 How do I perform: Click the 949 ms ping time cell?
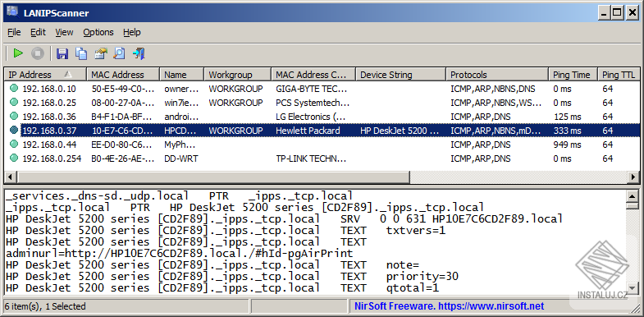click(568, 145)
